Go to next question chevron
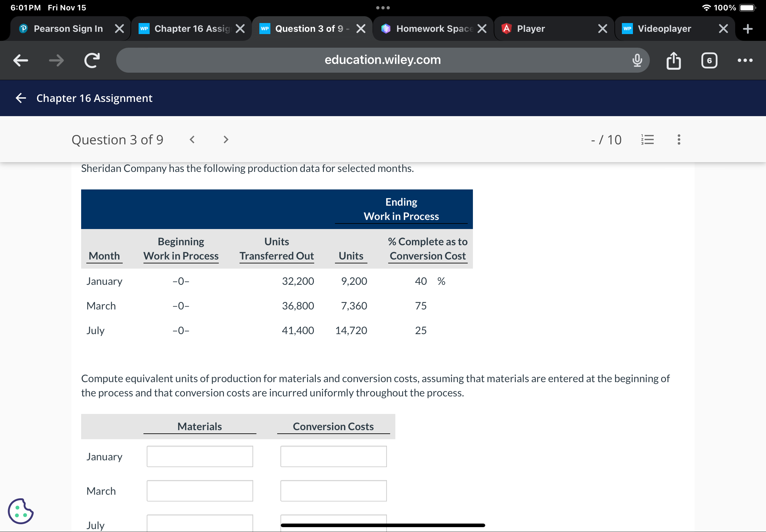766x532 pixels. point(226,139)
